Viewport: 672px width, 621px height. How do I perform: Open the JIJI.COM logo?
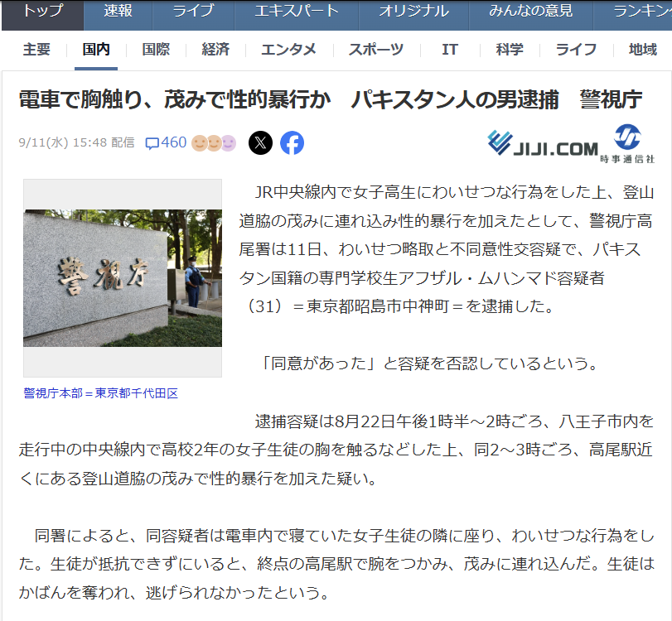[543, 143]
